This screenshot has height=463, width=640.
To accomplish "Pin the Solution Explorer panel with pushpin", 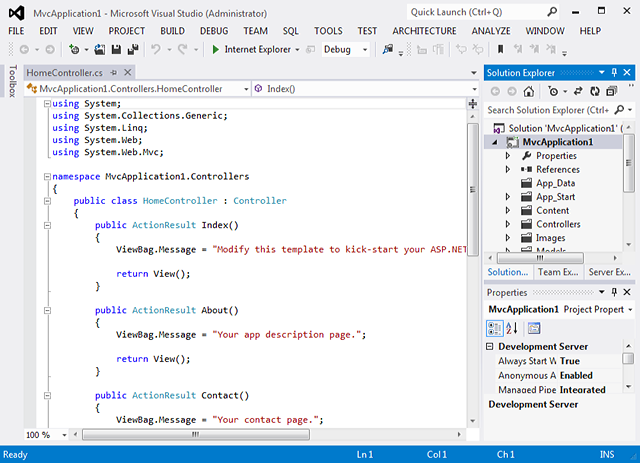I will click(614, 73).
